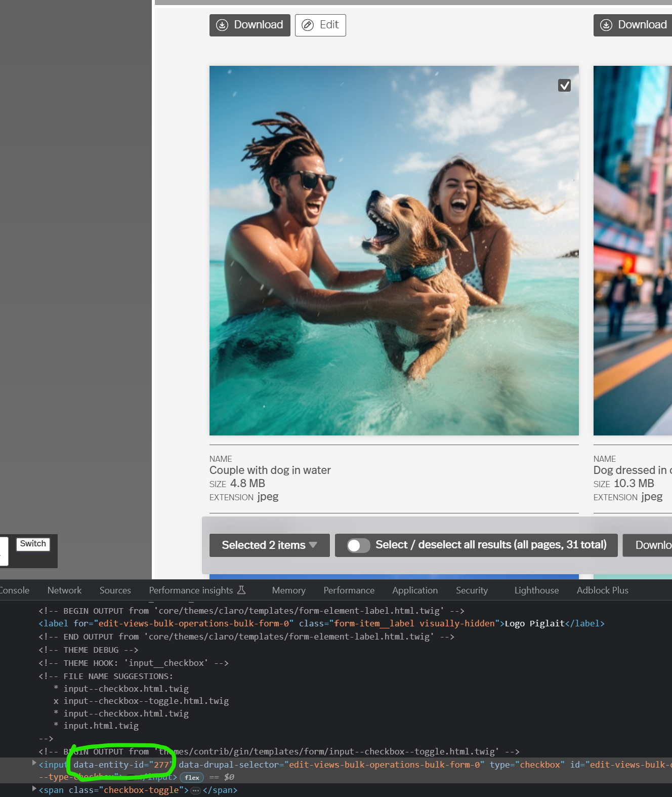Screen dimensions: 672x797
Task: Open the Adblock Plus DevTools tab
Action: (x=602, y=590)
